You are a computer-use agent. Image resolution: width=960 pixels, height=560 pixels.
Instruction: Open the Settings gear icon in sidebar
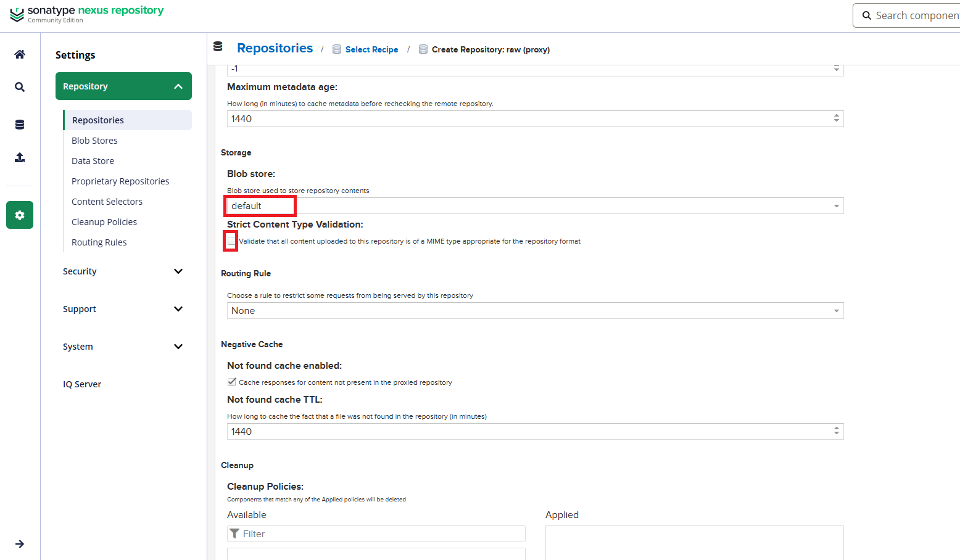(x=20, y=215)
